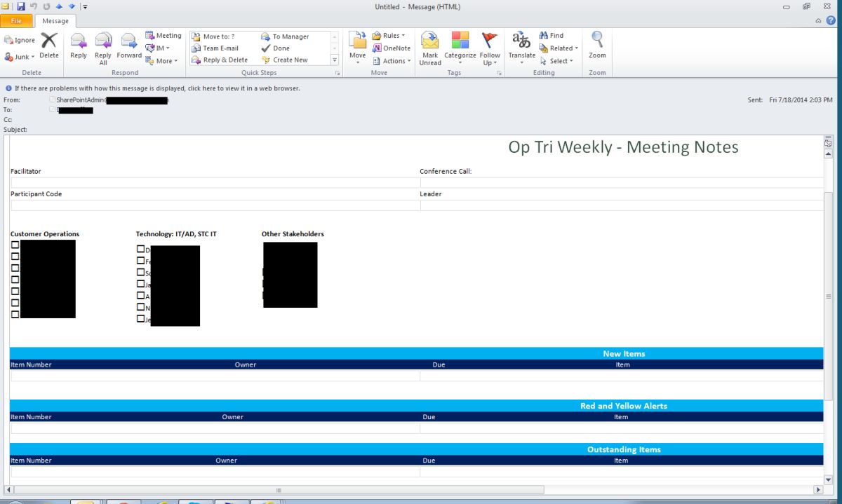Image resolution: width=842 pixels, height=504 pixels.
Task: Open the File tab
Action: click(16, 21)
